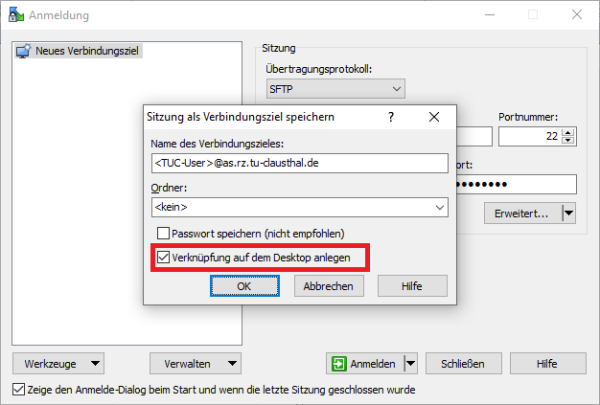Image resolution: width=600 pixels, height=405 pixels.
Task: Click the Schließen button
Action: pyautogui.click(x=463, y=363)
